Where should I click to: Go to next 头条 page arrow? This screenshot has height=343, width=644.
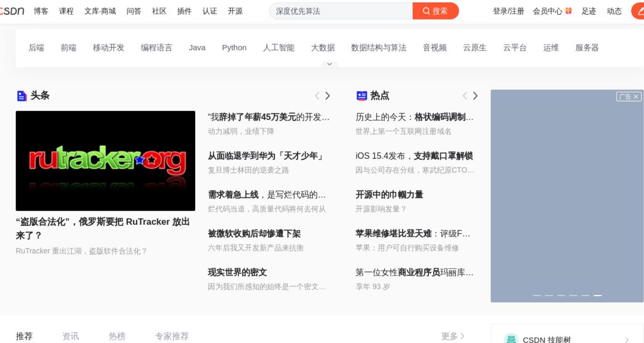(328, 96)
